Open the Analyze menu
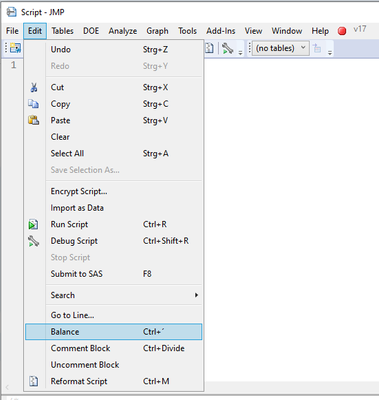Screen dimensions: 379x400 pyautogui.click(x=123, y=31)
